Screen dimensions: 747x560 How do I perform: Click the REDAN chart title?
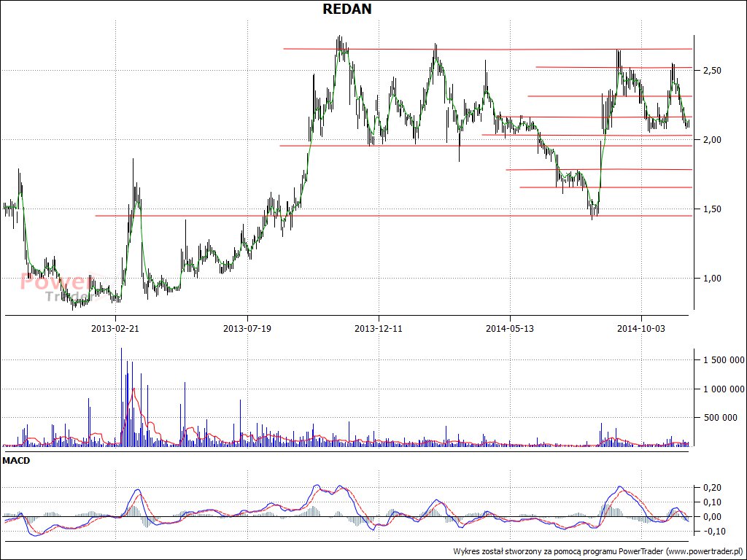tap(347, 9)
